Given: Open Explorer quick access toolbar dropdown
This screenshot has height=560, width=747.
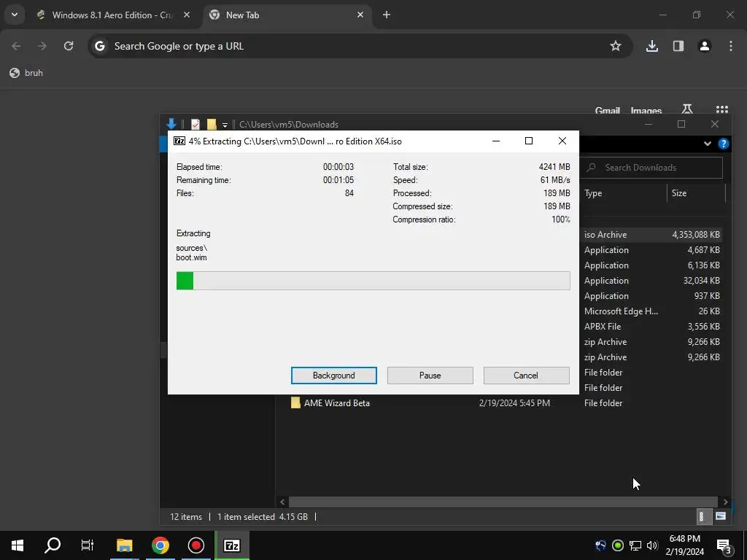Looking at the screenshot, I should coord(225,125).
